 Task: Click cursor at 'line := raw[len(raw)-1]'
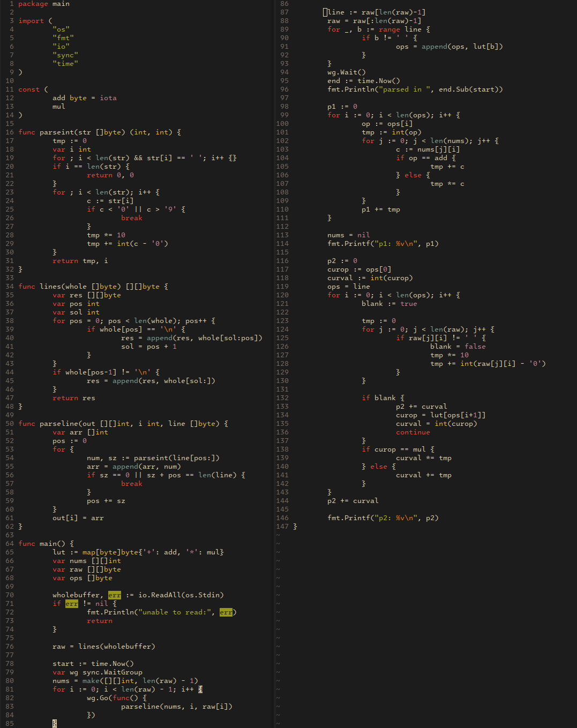pyautogui.click(x=325, y=12)
